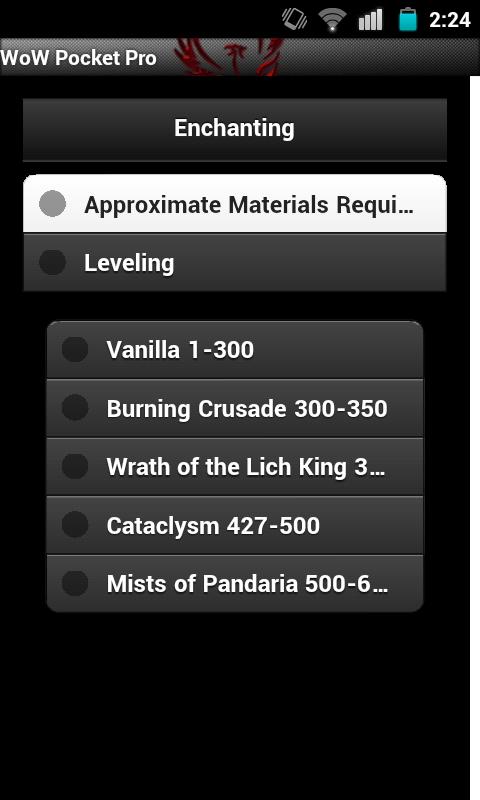Open the Vanilla 1-300 guide
The image size is (480, 800).
click(x=235, y=350)
